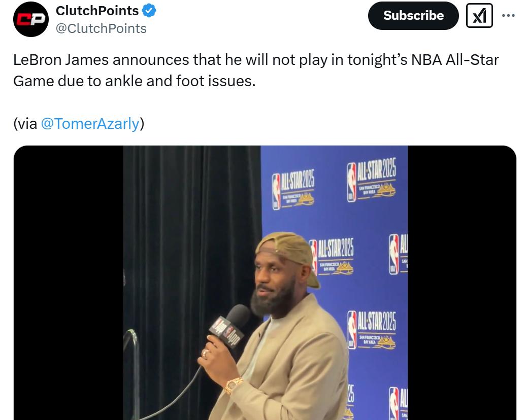Open Grok explain-this-post icon
526x420 pixels.
pos(479,15)
